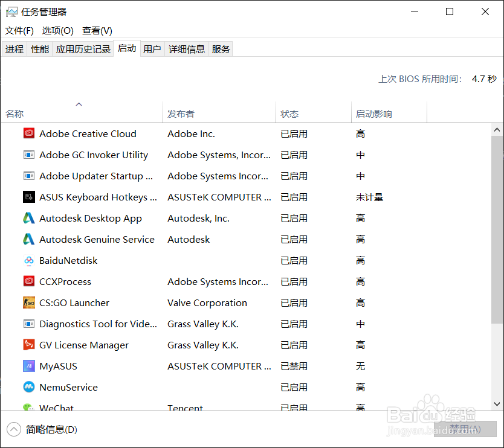
Task: Switch to the 详细信息 tab
Action: pos(187,49)
